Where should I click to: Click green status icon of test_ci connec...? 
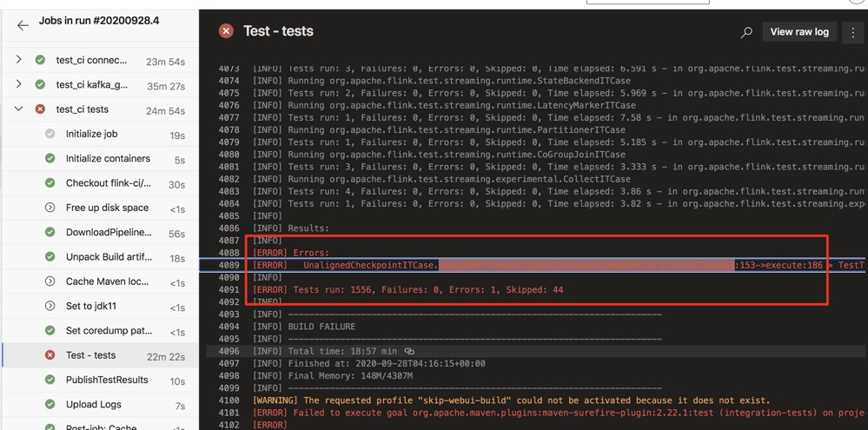(40, 60)
